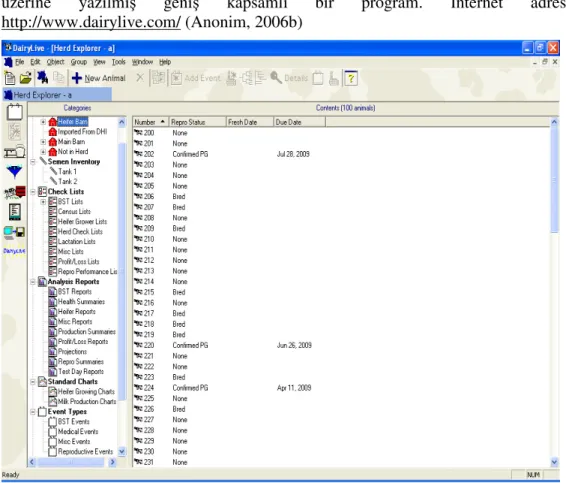Viewport: 566px width, 483px height.
Task: Click the DairyLive computer sidebar icon
Action: pos(14,232)
